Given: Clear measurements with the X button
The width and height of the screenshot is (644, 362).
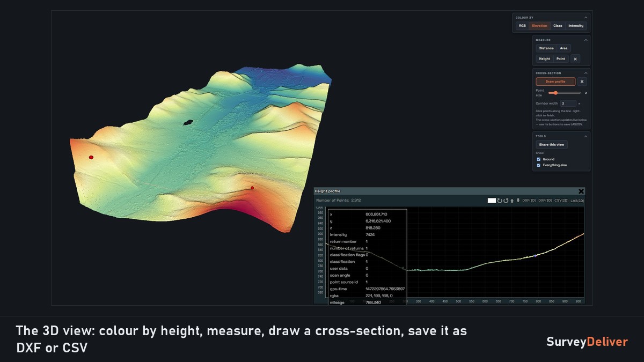Looking at the screenshot, I should [575, 59].
